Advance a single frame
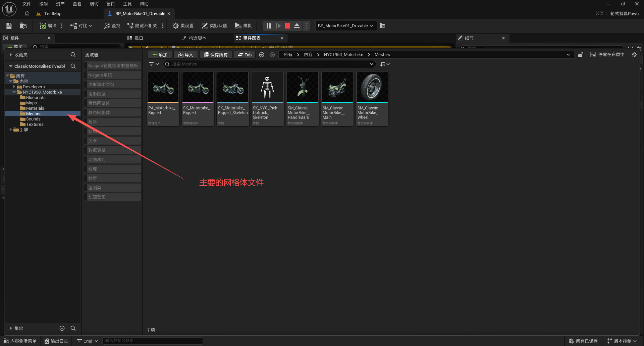This screenshot has width=644, height=346. (278, 26)
